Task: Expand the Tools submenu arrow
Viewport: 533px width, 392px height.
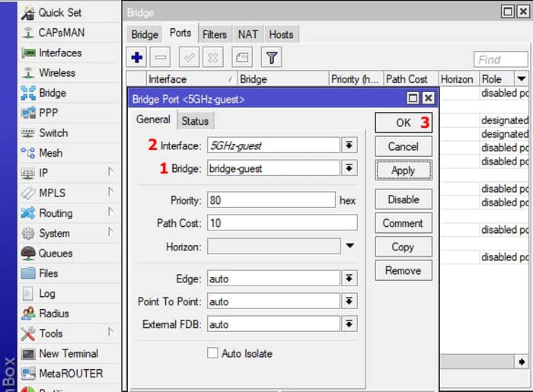Action: tap(110, 332)
